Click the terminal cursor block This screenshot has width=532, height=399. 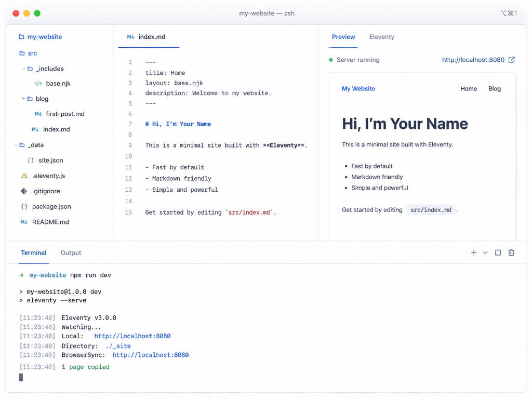[21, 377]
